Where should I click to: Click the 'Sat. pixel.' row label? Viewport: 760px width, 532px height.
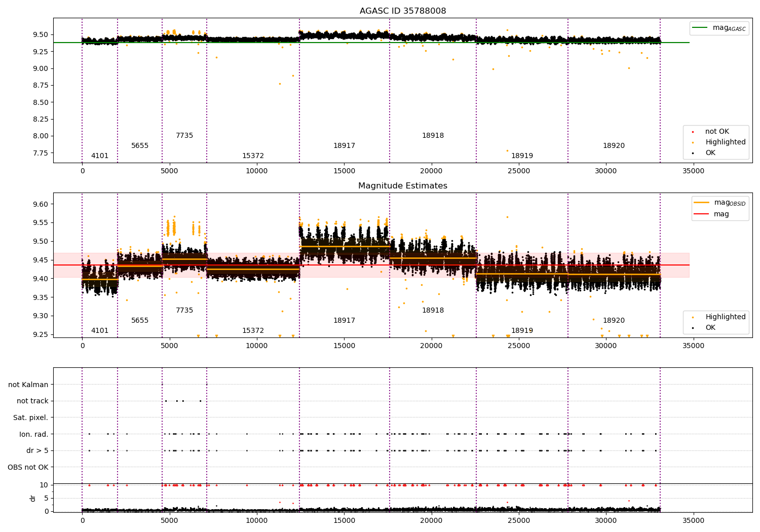tap(31, 418)
